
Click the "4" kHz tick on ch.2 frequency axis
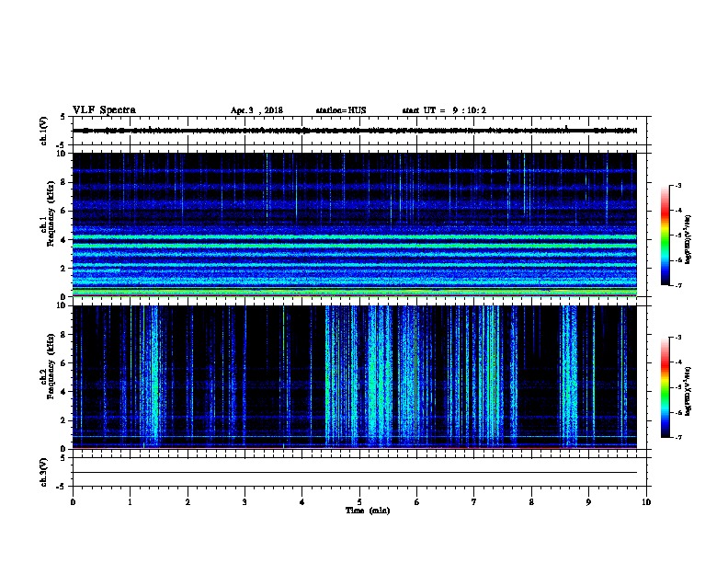coord(63,392)
